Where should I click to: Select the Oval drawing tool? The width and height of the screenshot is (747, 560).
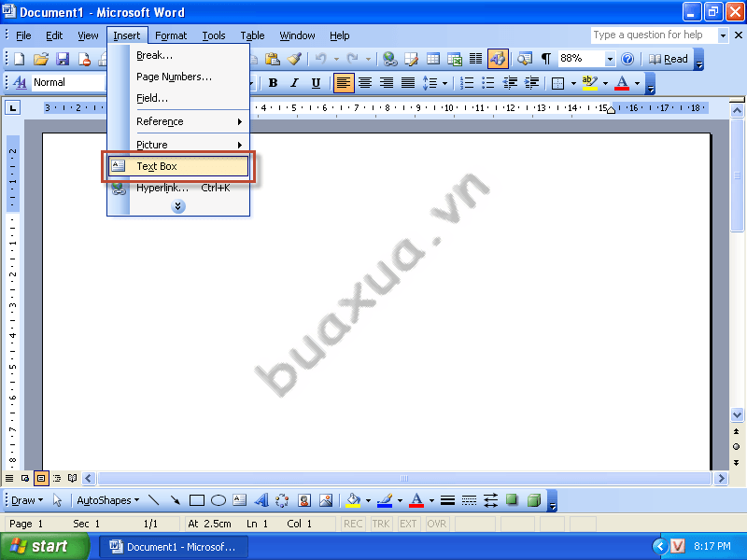[x=218, y=500]
